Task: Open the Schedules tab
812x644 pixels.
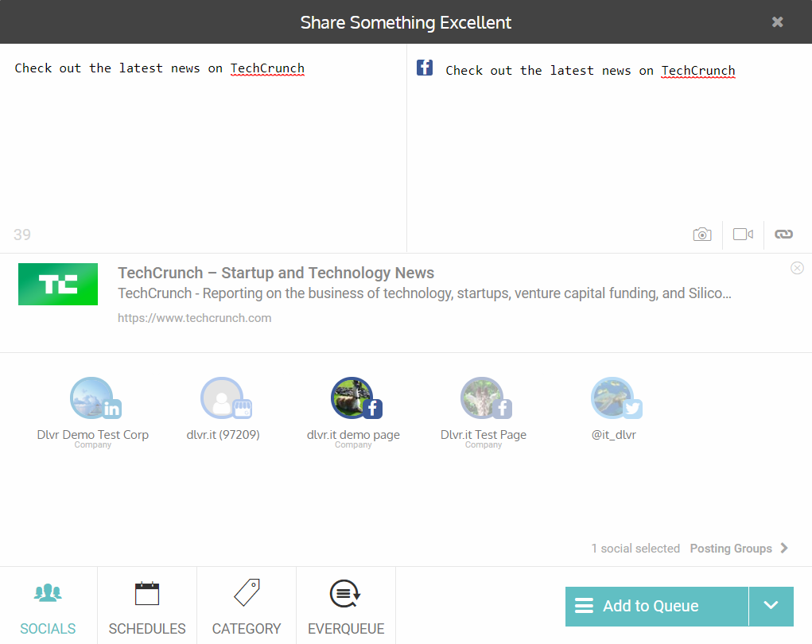Action: coord(147,606)
